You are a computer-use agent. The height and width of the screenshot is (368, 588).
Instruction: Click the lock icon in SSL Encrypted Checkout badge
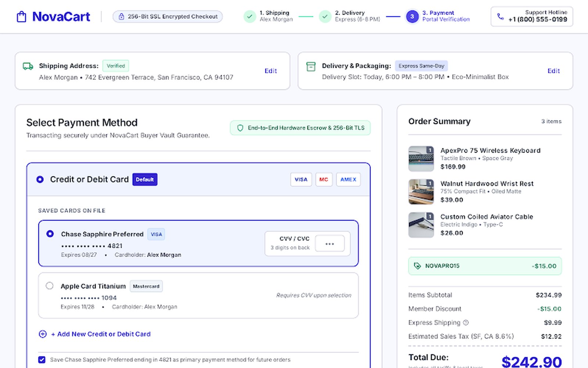pos(121,17)
